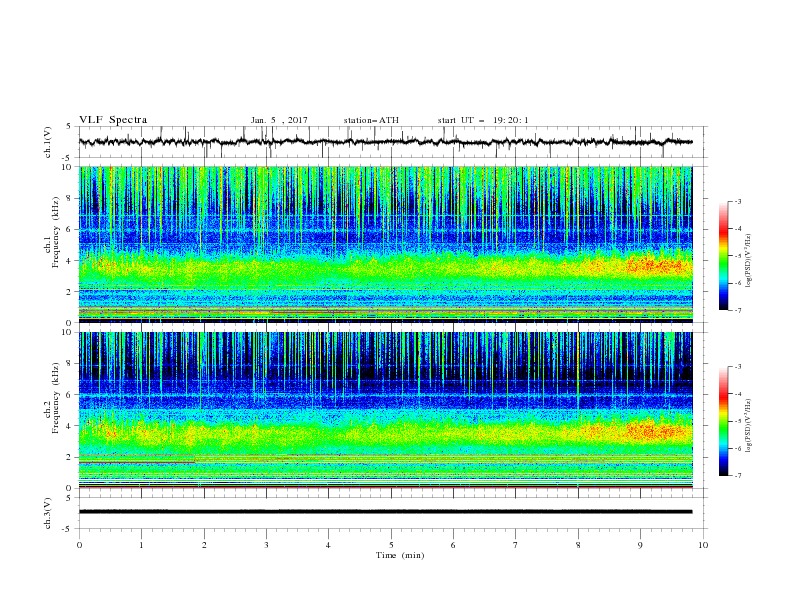The height and width of the screenshot is (612, 792).
Task: Click the "4" kHz tick on ch.2 frequency axis
Action: [70, 426]
